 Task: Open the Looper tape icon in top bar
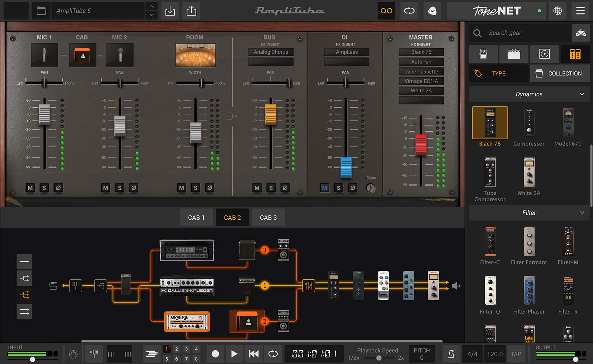(386, 11)
